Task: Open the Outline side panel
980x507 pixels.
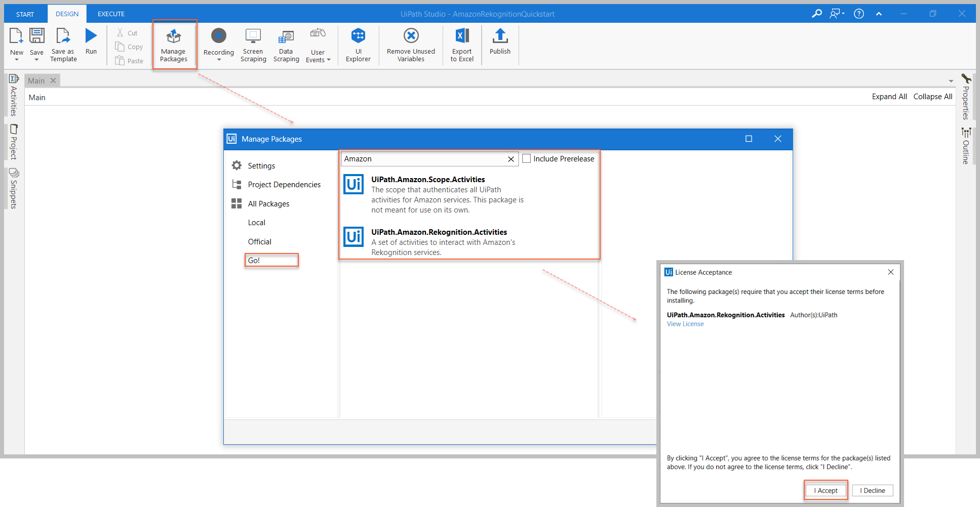Action: 966,146
